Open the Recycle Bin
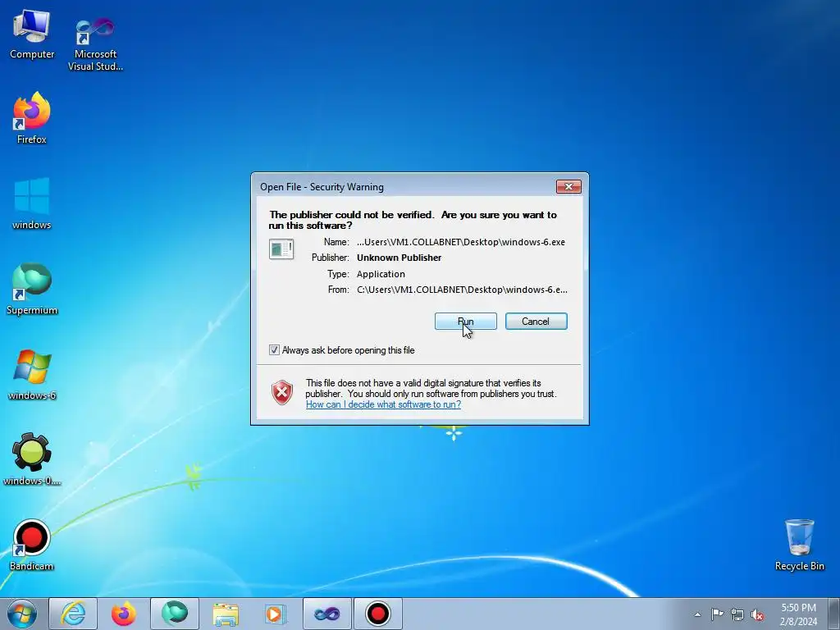Viewport: 840px width, 630px height. (799, 545)
